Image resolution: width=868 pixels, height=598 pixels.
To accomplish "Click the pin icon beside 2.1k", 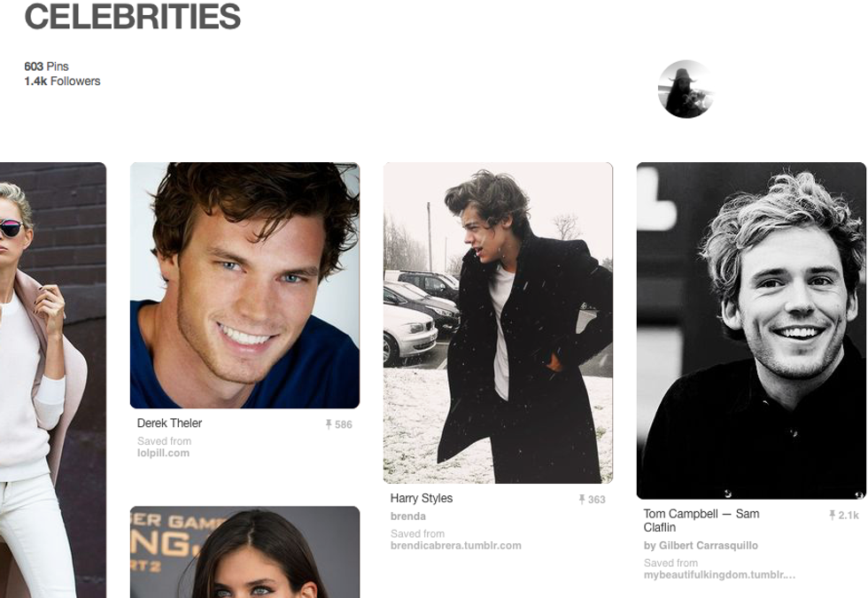I will point(832,516).
